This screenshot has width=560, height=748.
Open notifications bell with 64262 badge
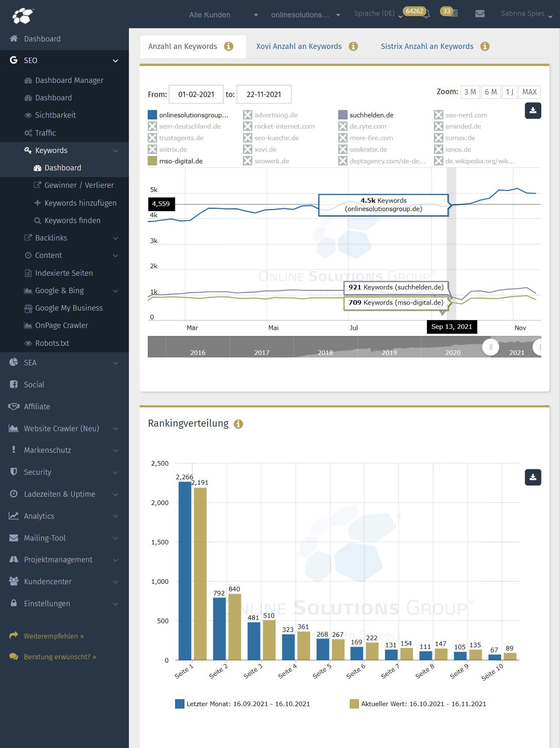[426, 14]
